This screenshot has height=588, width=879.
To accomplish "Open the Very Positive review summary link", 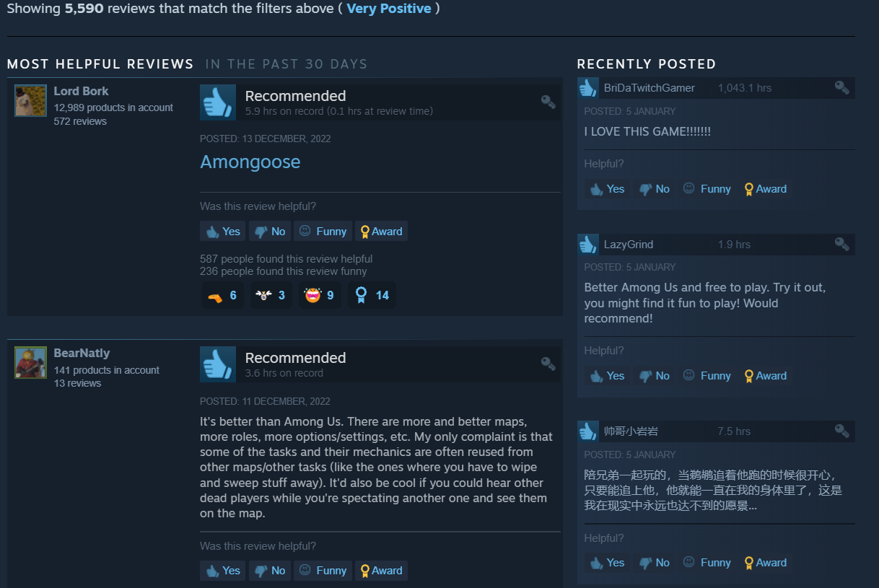I will pos(389,9).
